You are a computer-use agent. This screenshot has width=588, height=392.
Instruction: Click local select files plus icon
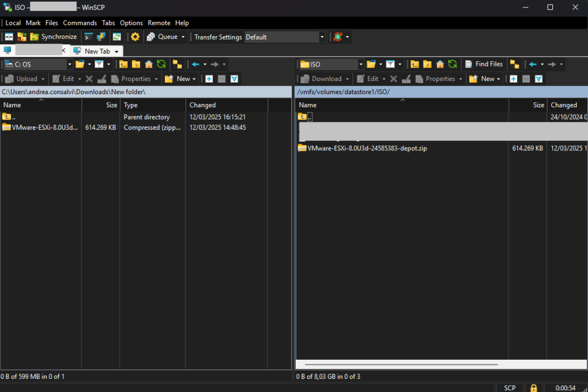pos(209,79)
